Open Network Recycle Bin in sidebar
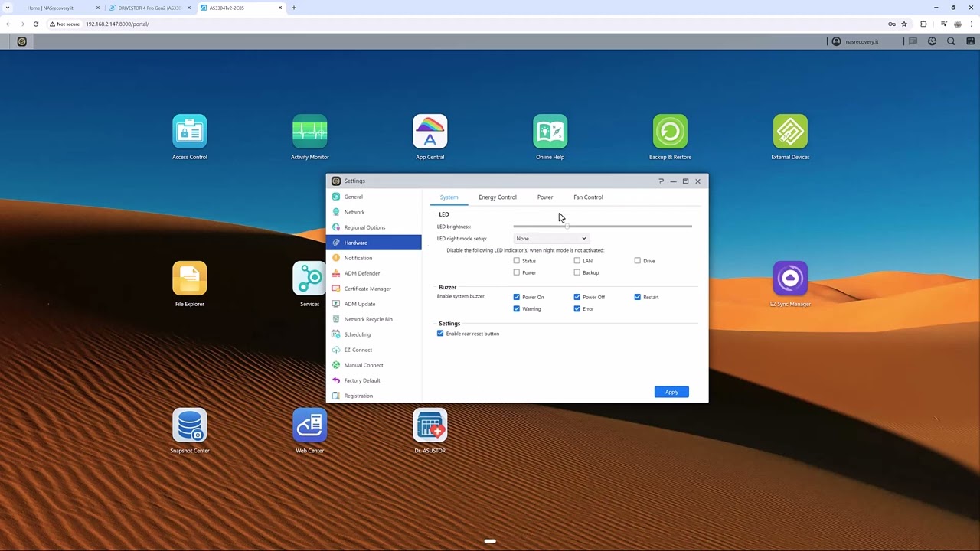Image resolution: width=980 pixels, height=551 pixels. tap(374, 319)
